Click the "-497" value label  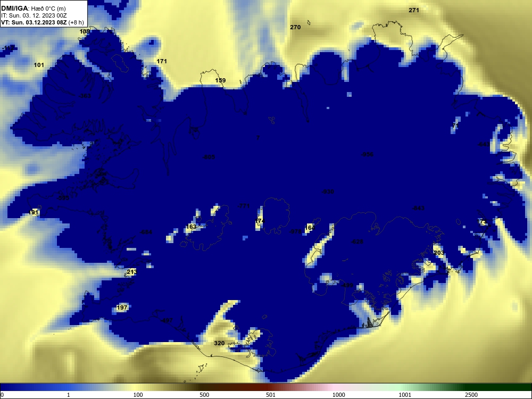(x=167, y=321)
